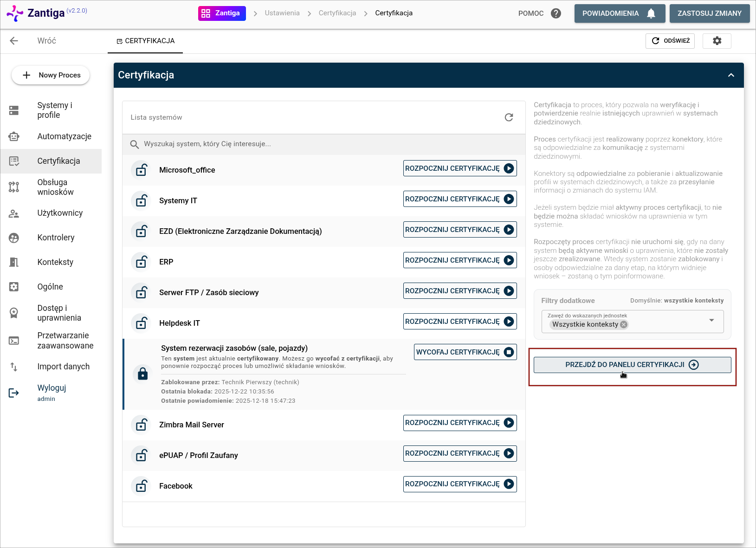This screenshot has width=756, height=548.
Task: Open notifications via the bell icon
Action: point(651,13)
